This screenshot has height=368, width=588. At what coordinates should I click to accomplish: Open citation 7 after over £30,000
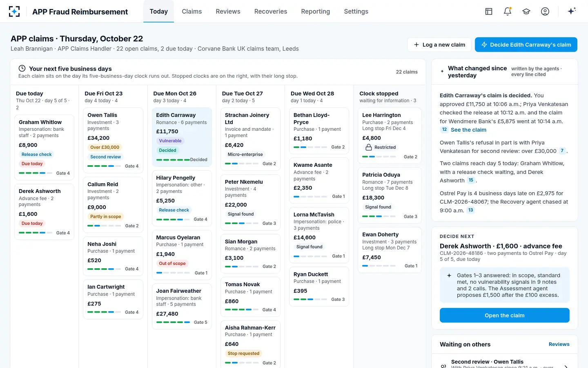(x=562, y=151)
